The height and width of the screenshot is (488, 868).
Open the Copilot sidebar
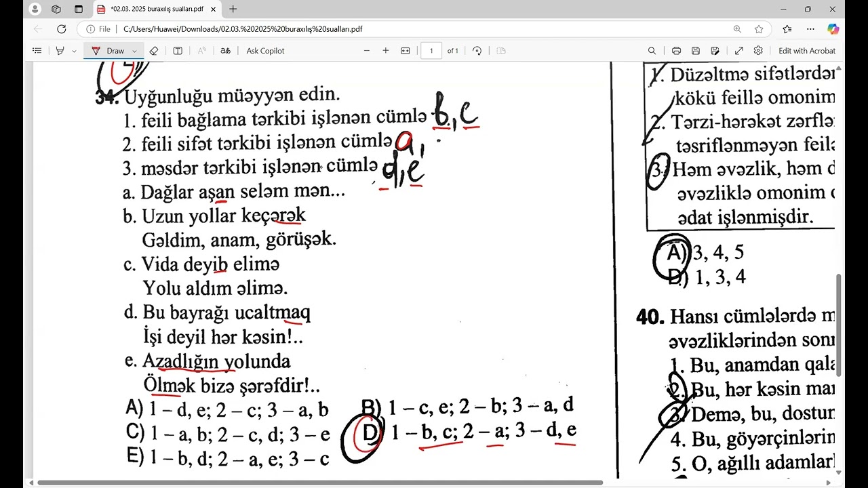click(x=833, y=29)
